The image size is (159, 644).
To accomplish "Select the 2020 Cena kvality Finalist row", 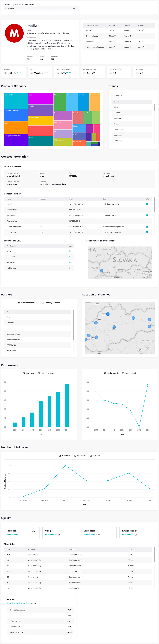I will click(x=78, y=554).
